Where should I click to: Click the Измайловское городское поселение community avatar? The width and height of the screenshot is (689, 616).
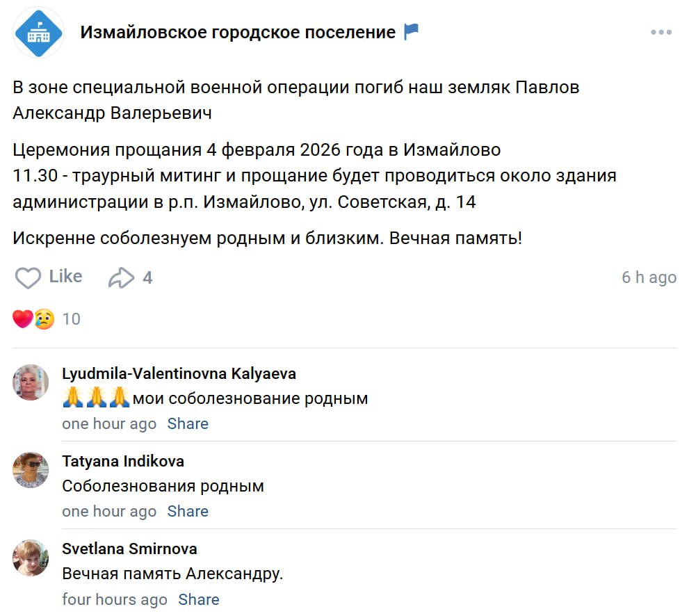pyautogui.click(x=39, y=33)
